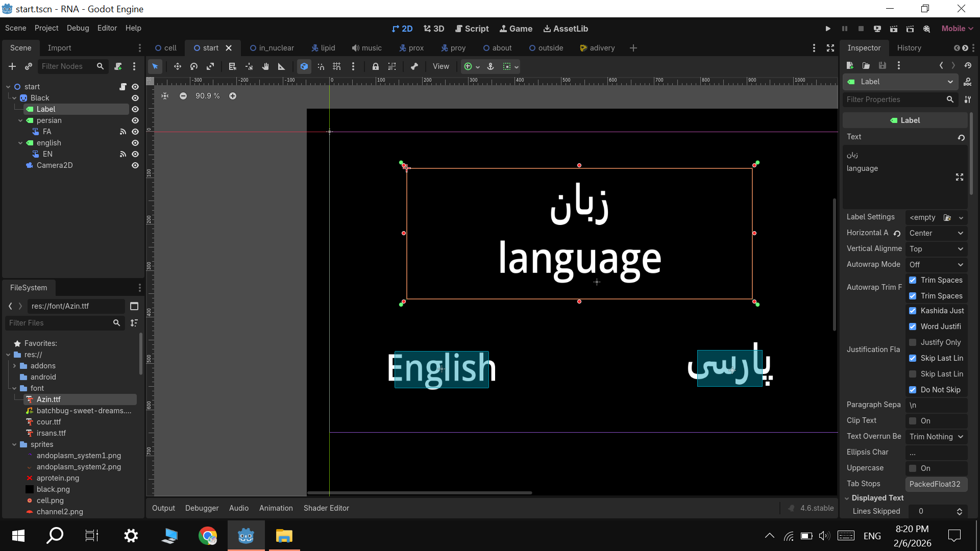Hide the persian node

pos(135,120)
